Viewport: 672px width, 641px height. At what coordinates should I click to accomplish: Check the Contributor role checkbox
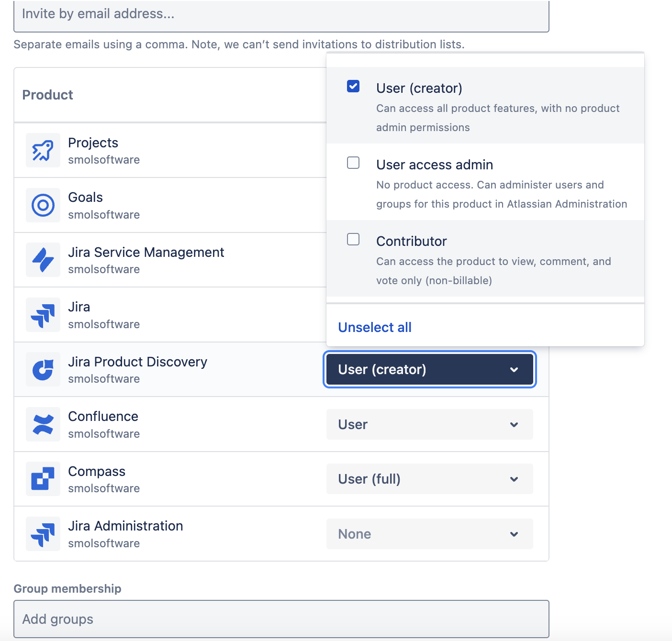[x=353, y=239]
